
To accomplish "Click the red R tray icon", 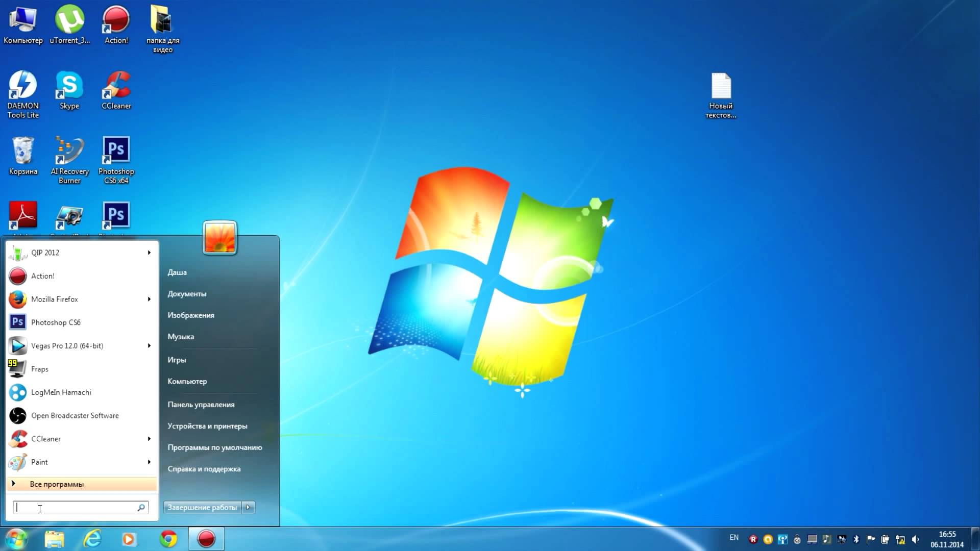I will click(753, 539).
